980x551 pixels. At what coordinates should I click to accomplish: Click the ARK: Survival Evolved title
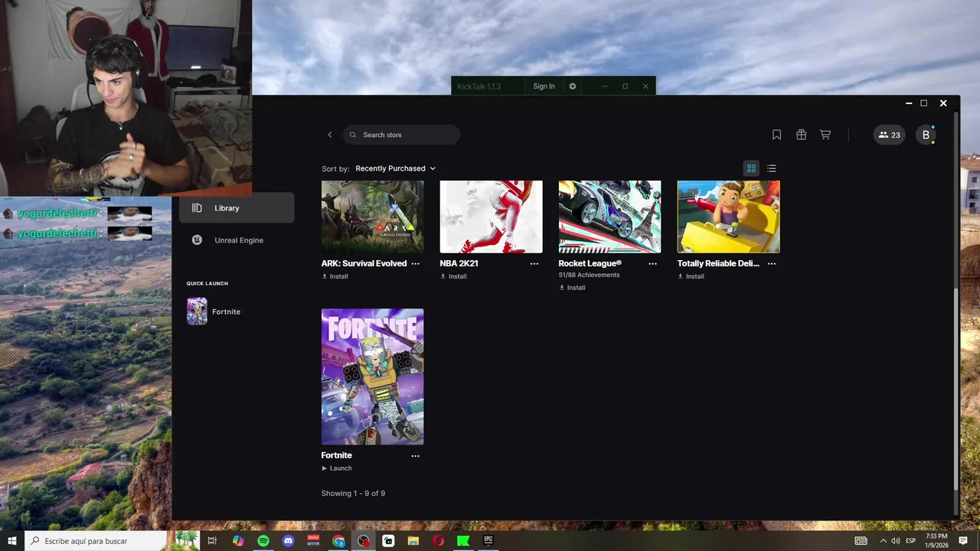point(364,263)
